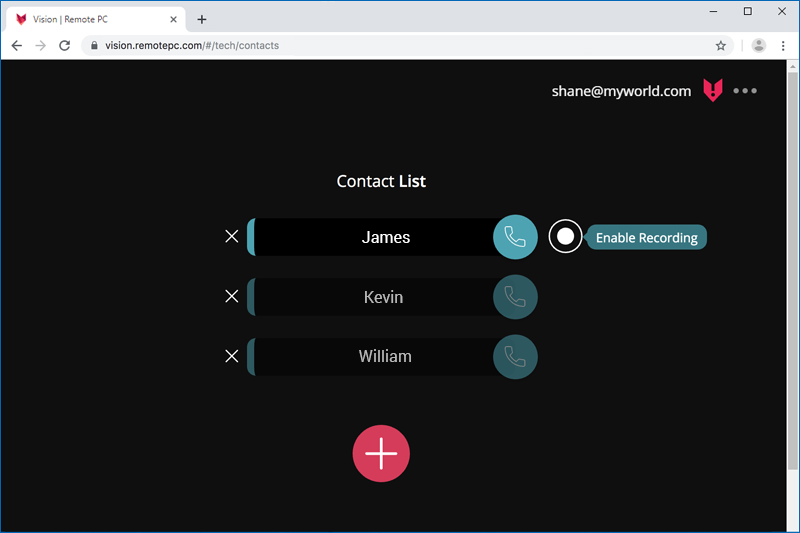Add a new contact with the plus button
This screenshot has height=533, width=800.
click(x=381, y=453)
